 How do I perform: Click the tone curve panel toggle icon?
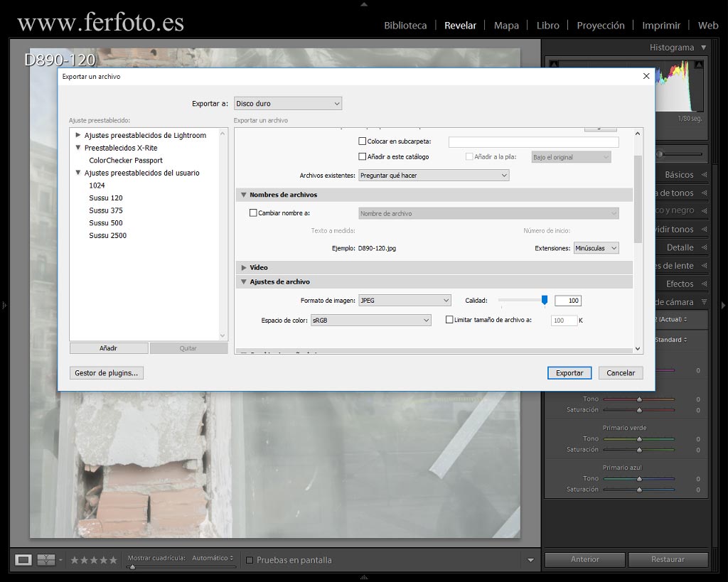click(x=704, y=193)
